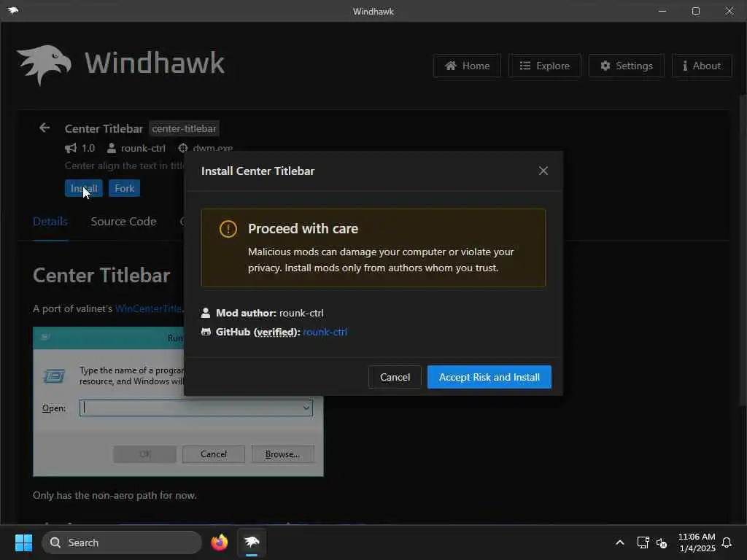The image size is (747, 560).
Task: Click the taskbar Search box
Action: point(122,542)
